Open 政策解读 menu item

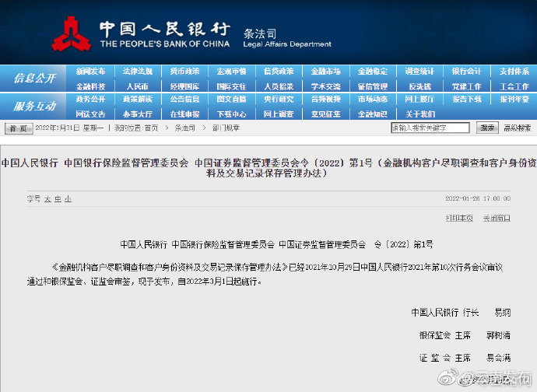point(137,100)
